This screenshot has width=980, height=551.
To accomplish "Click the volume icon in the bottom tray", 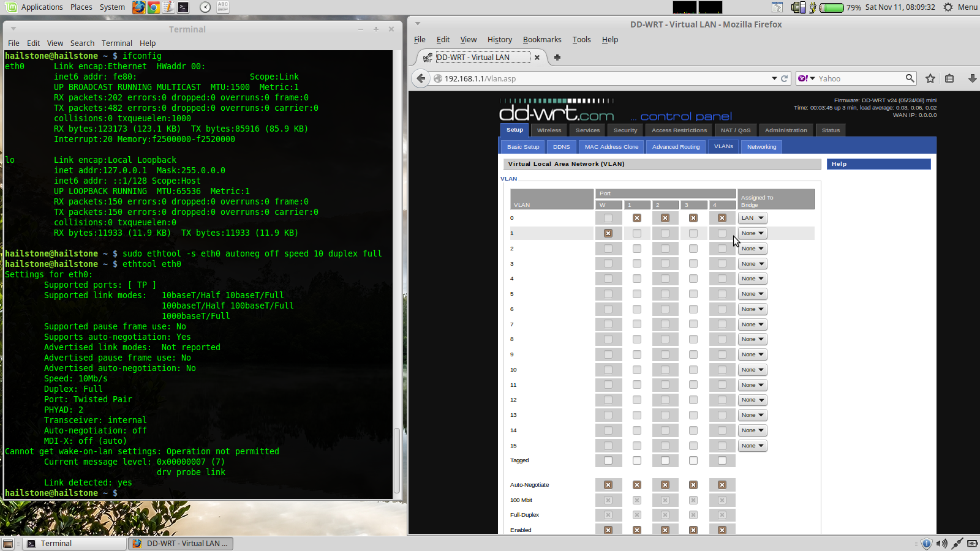I will tap(941, 544).
